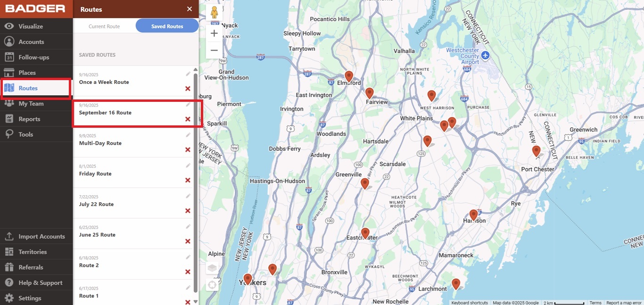
Task: Delete the Once a Week Route
Action: pyautogui.click(x=188, y=89)
